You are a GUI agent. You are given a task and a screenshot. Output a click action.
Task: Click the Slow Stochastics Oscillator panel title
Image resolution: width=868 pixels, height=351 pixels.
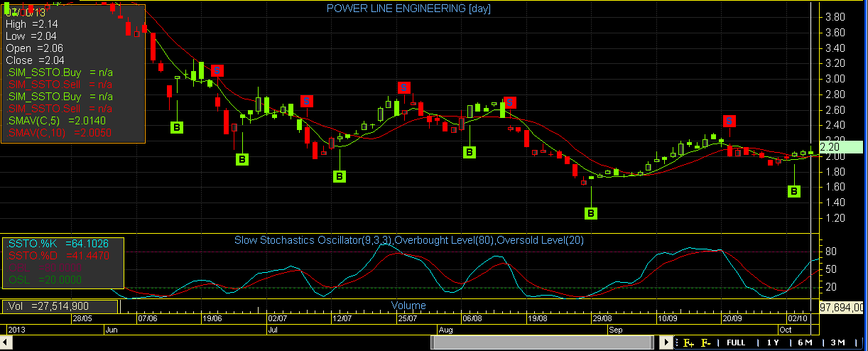pos(409,240)
